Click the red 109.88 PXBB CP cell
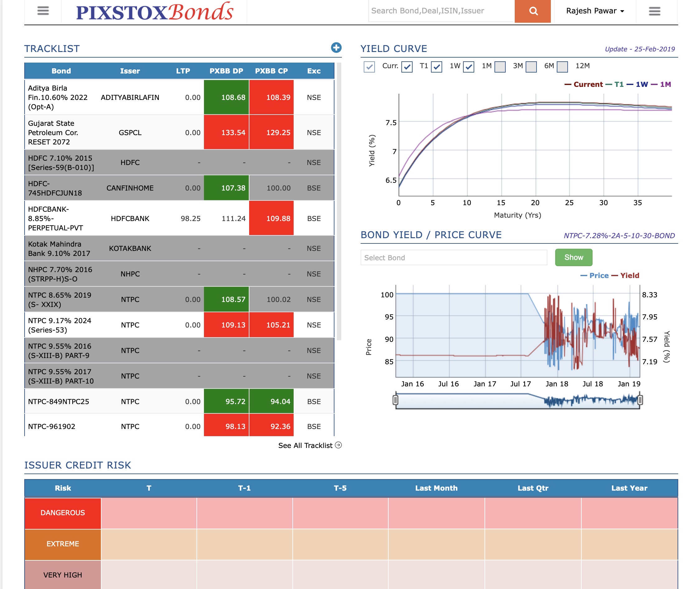The width and height of the screenshot is (700, 589). point(271,218)
